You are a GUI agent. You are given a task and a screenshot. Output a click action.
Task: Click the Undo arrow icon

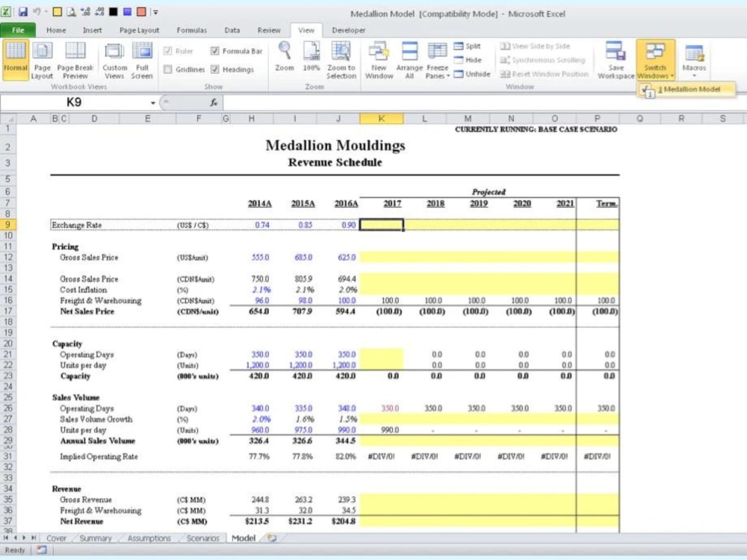37,11
